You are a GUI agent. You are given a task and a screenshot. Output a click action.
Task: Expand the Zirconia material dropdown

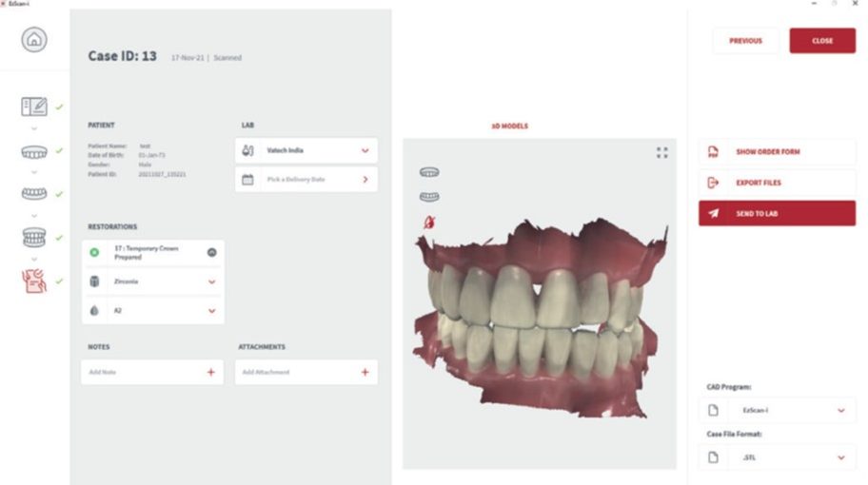[x=153, y=281]
